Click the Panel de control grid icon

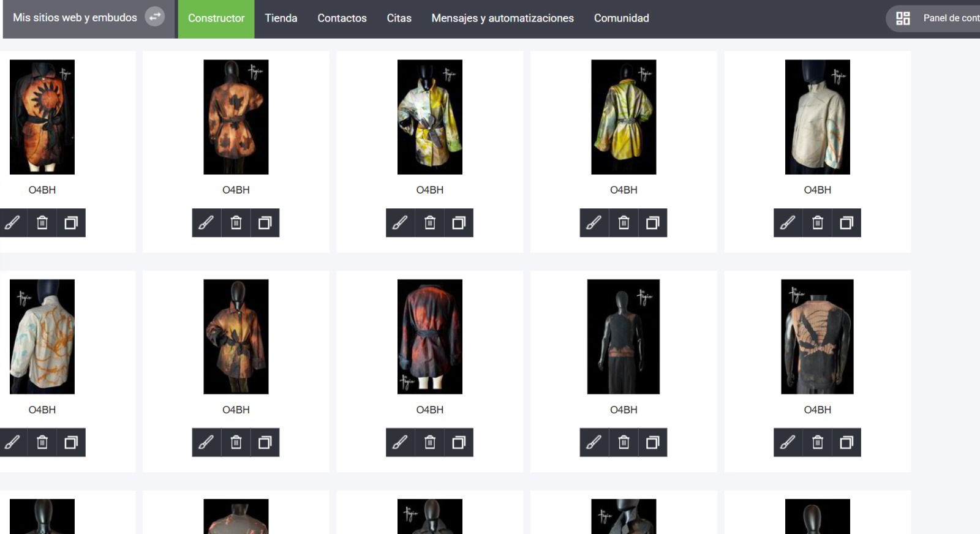tap(903, 18)
